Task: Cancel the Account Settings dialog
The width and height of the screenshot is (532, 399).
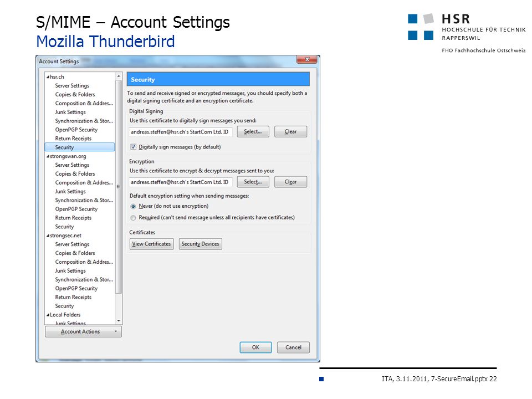Action: pyautogui.click(x=293, y=347)
